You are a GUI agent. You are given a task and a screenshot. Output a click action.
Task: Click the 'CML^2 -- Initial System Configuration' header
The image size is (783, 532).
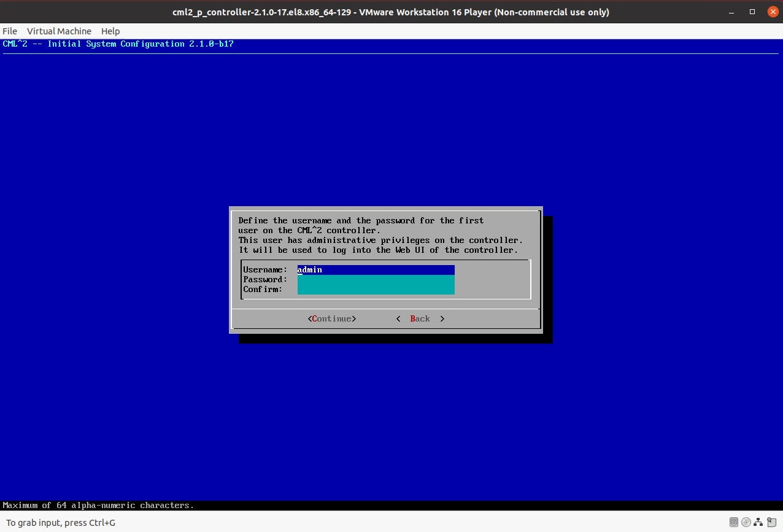(x=118, y=44)
